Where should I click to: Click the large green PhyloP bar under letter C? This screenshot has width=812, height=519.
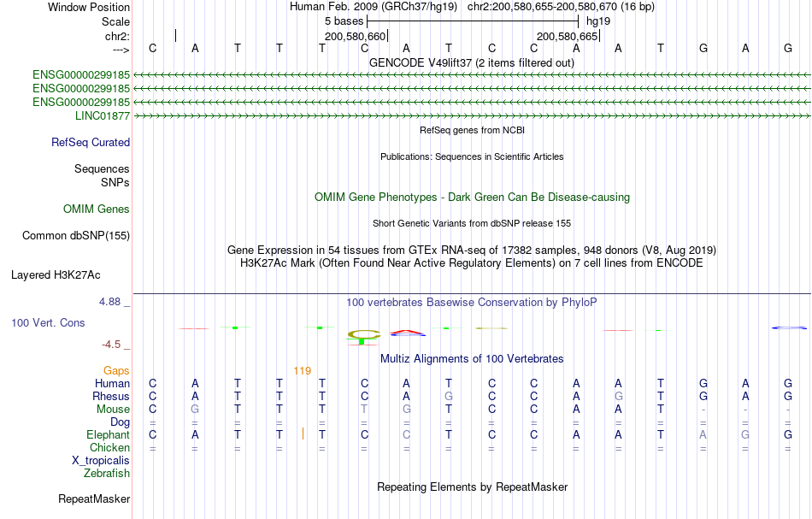coord(362,341)
